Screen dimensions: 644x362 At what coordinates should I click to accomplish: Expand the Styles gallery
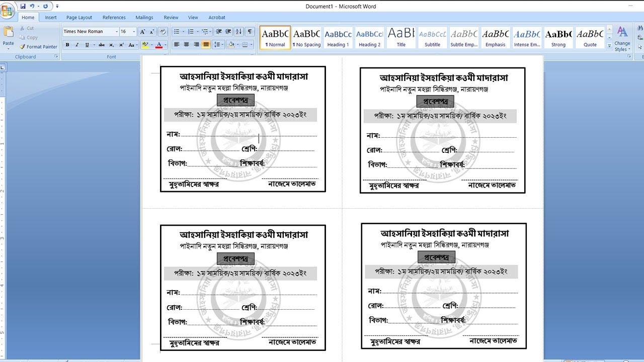tap(610, 46)
